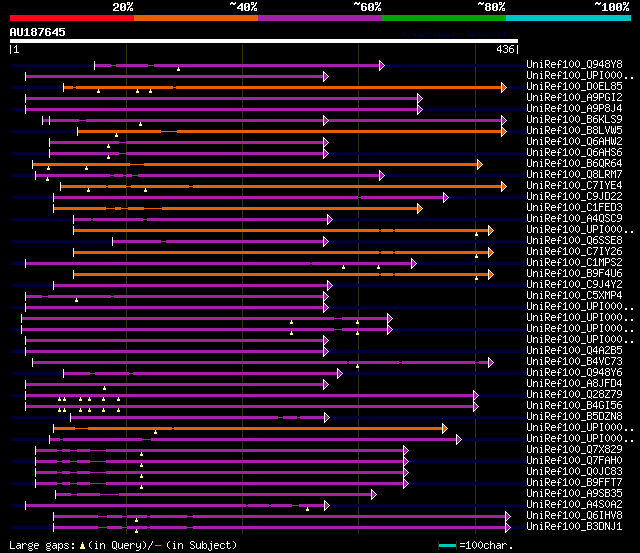
Task: Select the AU187645 query title
Action: point(38,32)
